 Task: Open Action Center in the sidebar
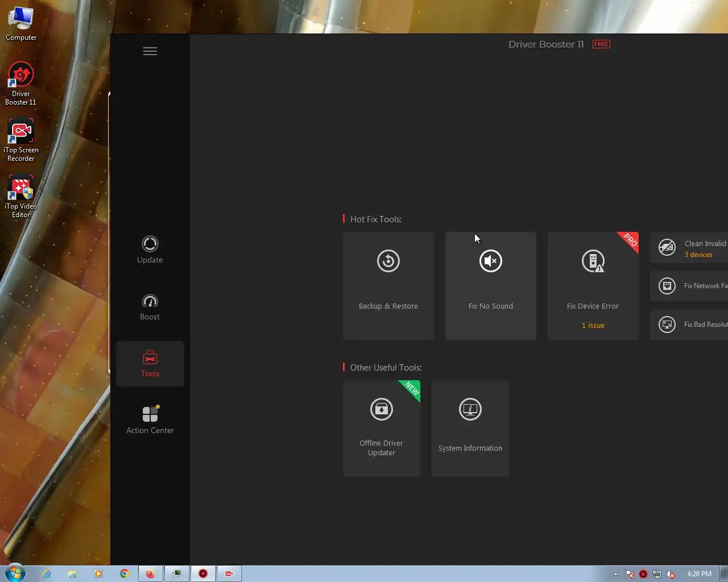pos(150,421)
